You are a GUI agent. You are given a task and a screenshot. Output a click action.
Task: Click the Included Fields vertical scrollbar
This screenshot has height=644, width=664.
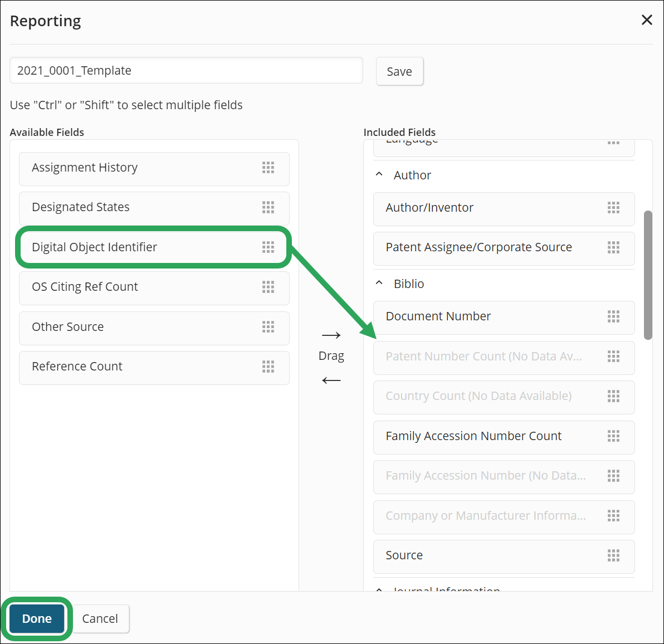tap(648, 275)
